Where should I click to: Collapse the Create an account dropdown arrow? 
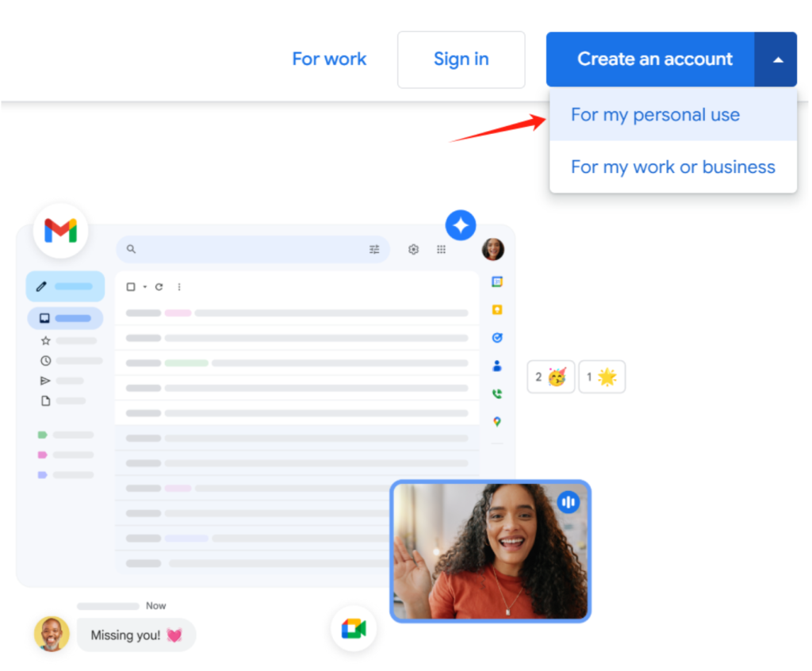(x=776, y=59)
